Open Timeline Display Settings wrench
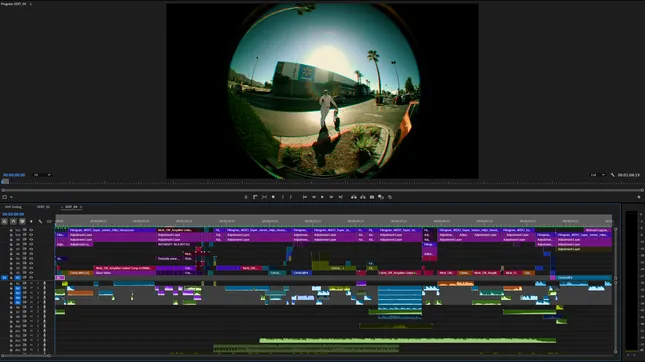Screen dimensions: 645x362 tap(40, 221)
